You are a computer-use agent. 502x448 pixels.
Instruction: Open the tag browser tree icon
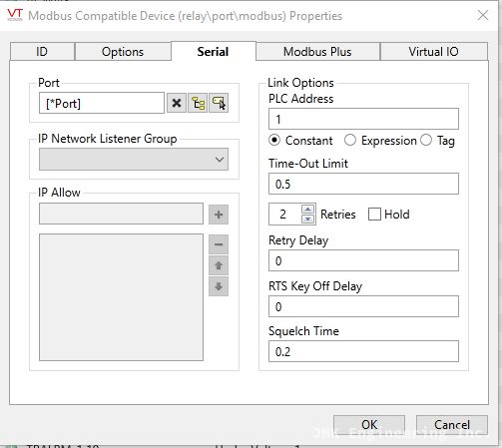pos(198,103)
